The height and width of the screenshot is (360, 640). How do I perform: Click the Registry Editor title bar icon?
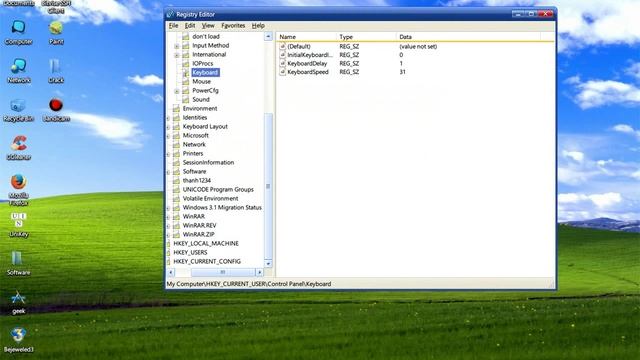pos(170,14)
